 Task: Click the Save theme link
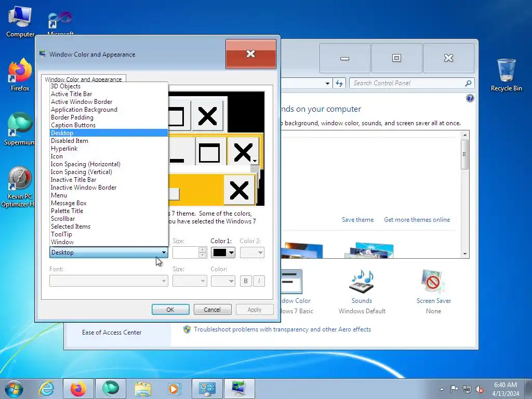(357, 220)
